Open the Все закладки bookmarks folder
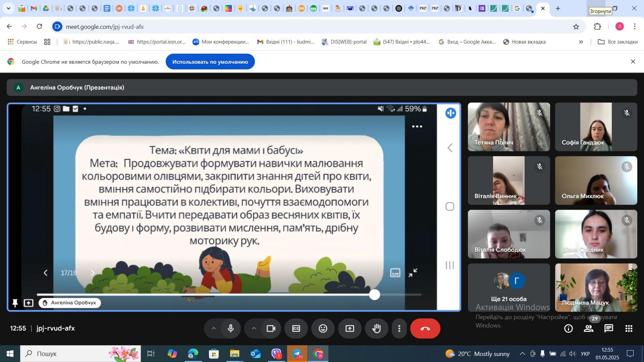 618,42
